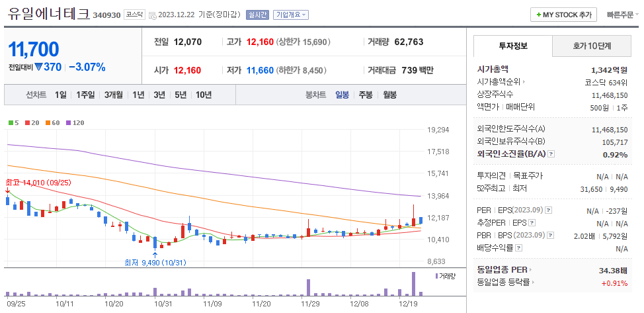Click the arrow next to 시가총액순위

(x=524, y=82)
